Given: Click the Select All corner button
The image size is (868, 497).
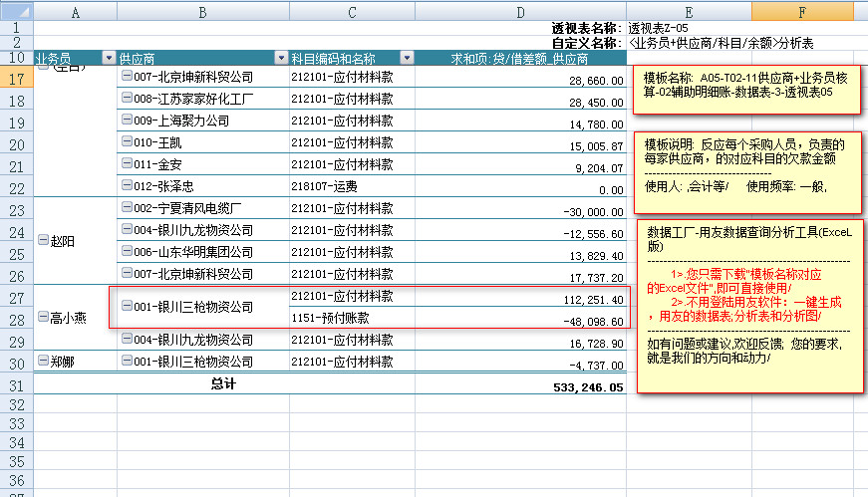Looking at the screenshot, I should point(16,10).
